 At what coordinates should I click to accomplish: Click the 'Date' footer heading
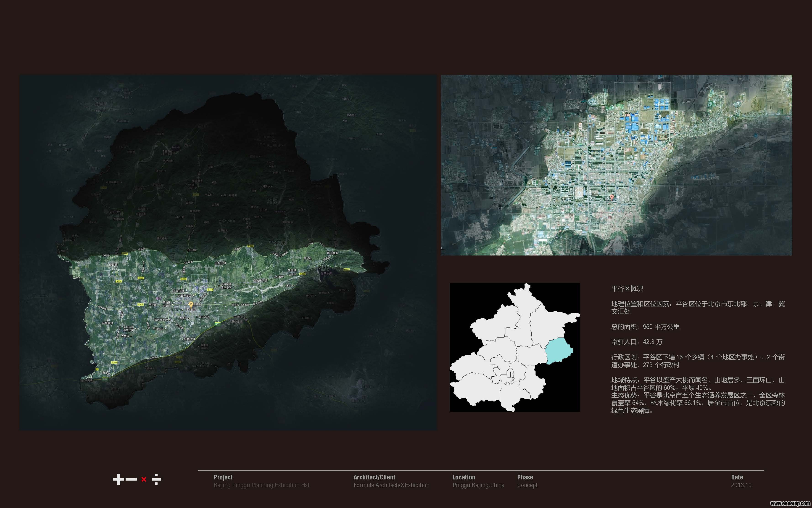[x=737, y=477]
